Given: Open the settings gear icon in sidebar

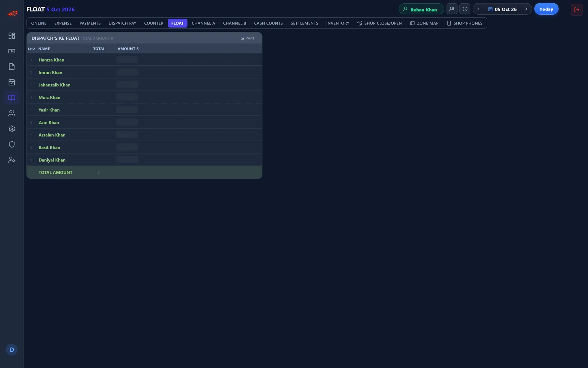Looking at the screenshot, I should 12,129.
